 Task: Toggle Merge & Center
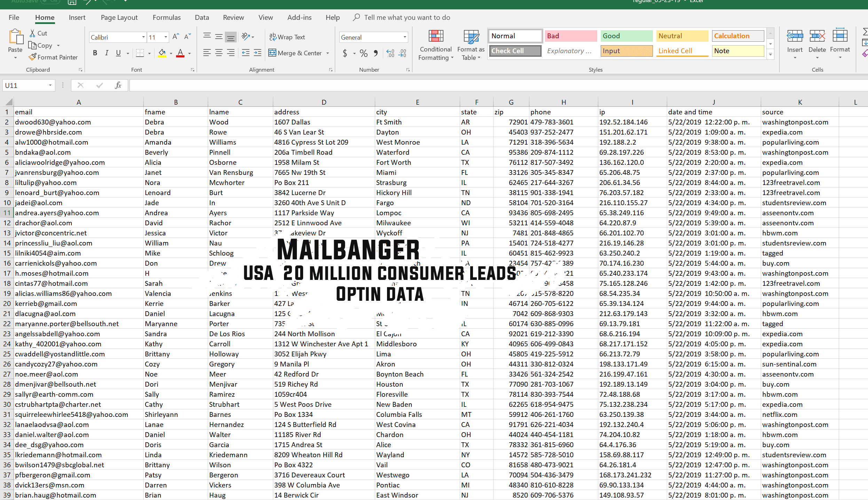[x=295, y=53]
